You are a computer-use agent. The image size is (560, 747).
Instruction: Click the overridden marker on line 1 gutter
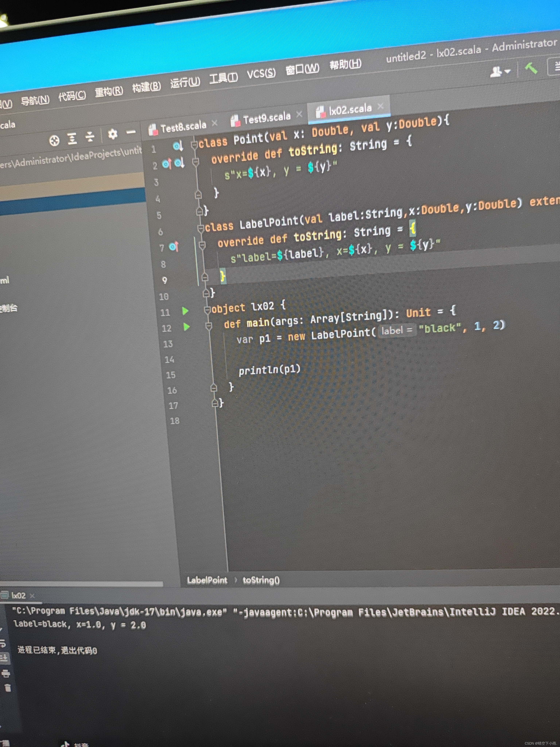pos(178,146)
